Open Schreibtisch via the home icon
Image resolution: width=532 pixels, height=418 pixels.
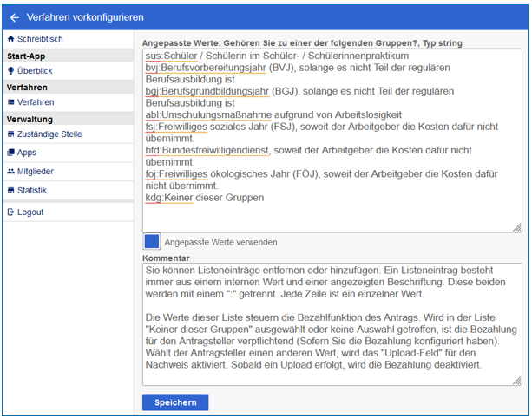(x=10, y=40)
